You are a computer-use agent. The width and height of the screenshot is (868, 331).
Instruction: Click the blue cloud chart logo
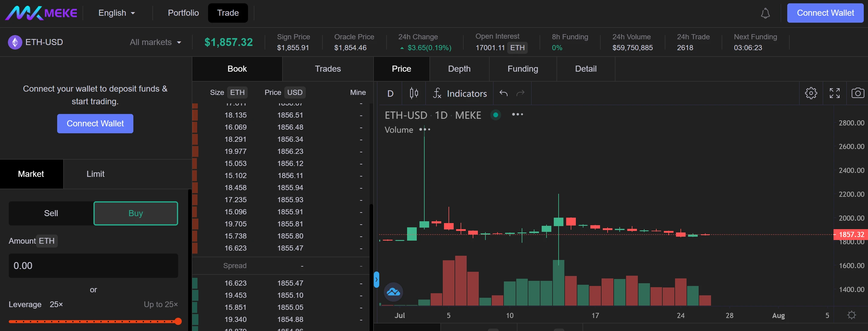point(393,292)
